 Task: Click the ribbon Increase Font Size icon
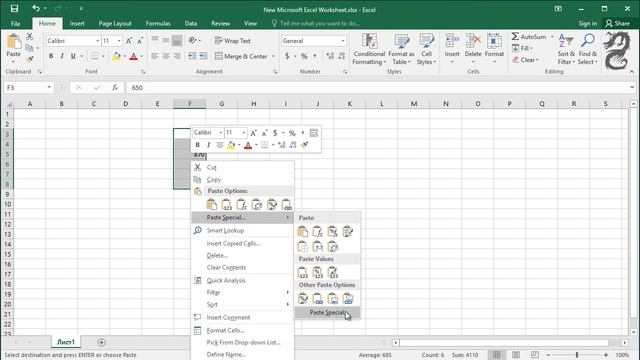point(129,41)
